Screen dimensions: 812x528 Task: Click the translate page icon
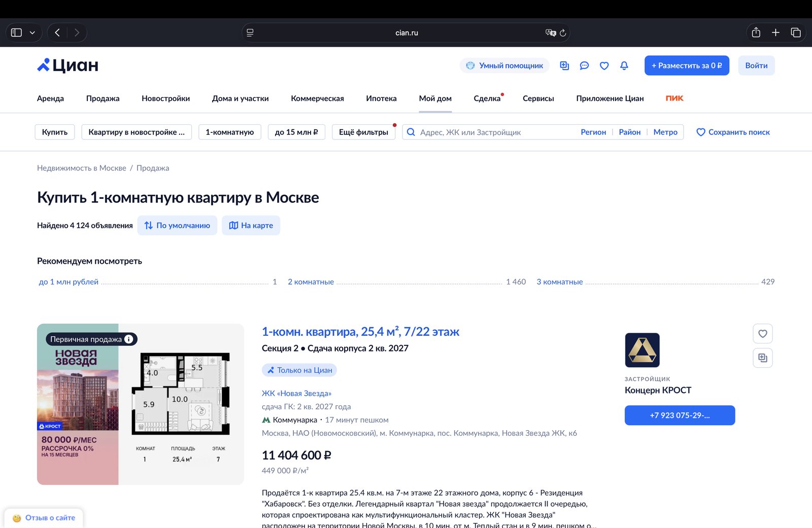click(x=551, y=32)
